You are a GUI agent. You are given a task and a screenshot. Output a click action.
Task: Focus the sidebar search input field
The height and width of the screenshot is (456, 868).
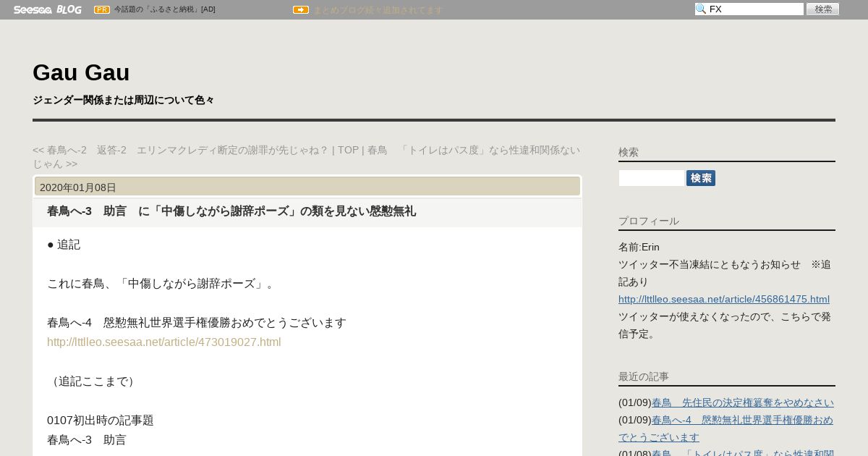tap(651, 178)
